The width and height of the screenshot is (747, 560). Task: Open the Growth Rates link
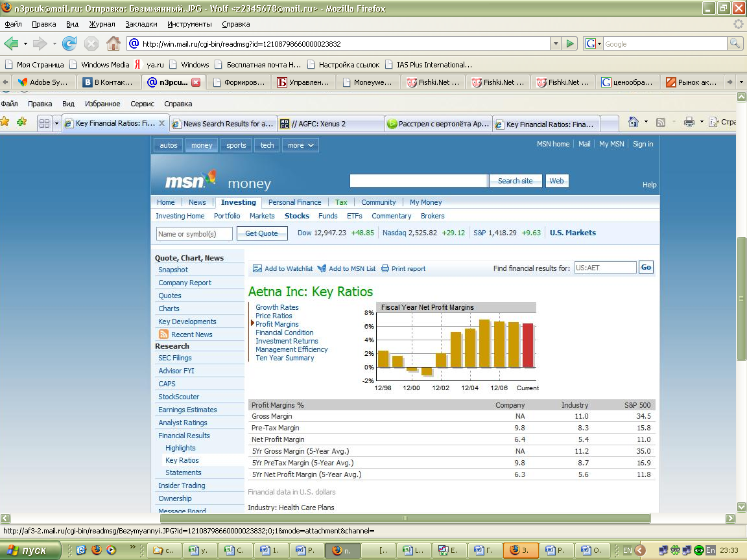point(277,307)
